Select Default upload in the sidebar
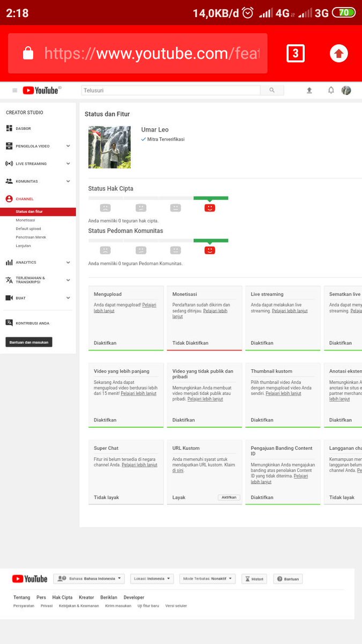This screenshot has width=362, height=644. 28,229
